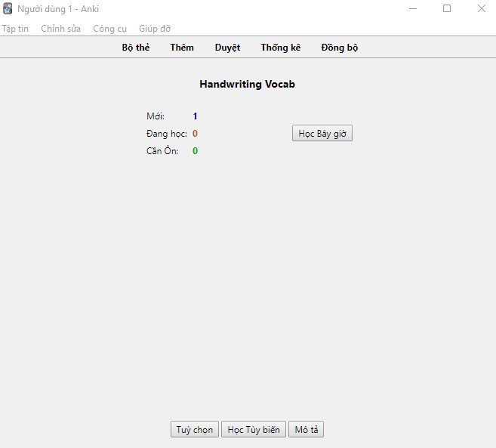Open the Chỉnh sửa menu

[x=60, y=29]
